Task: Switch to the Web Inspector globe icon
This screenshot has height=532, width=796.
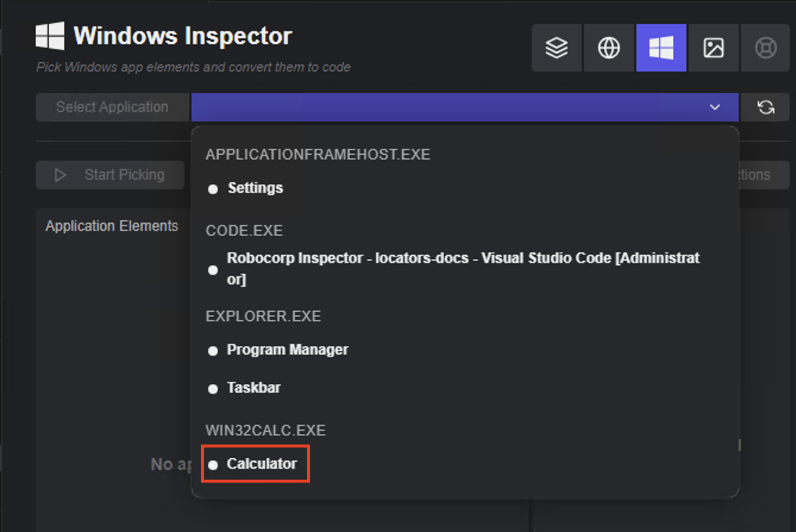Action: click(x=609, y=48)
